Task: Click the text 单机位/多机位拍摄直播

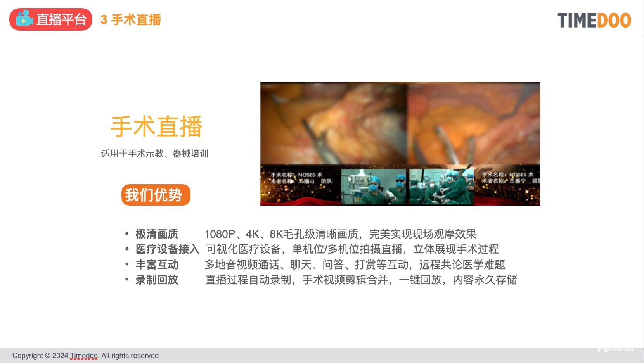Action: [348, 249]
